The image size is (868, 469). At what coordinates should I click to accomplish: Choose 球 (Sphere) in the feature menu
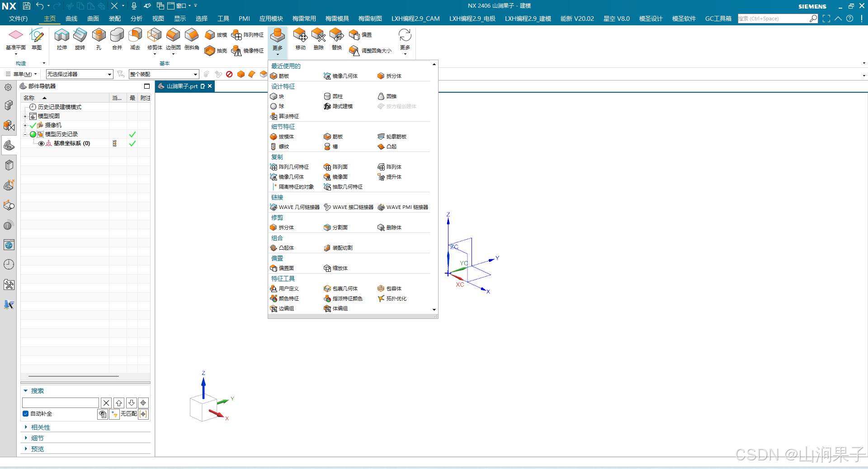[277, 106]
